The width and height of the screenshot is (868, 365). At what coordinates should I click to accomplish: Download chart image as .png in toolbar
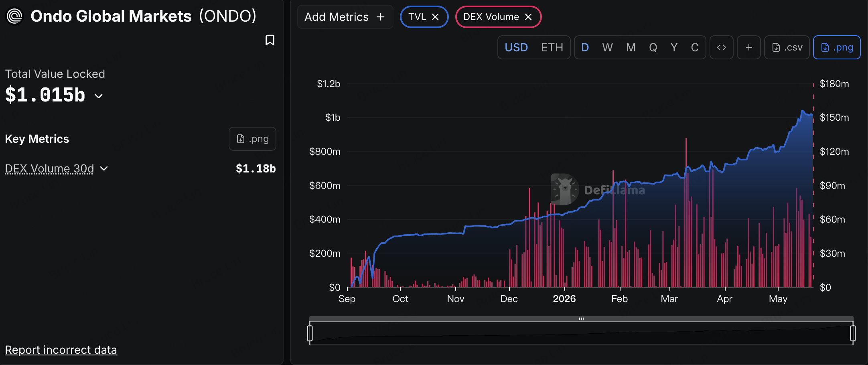[837, 47]
